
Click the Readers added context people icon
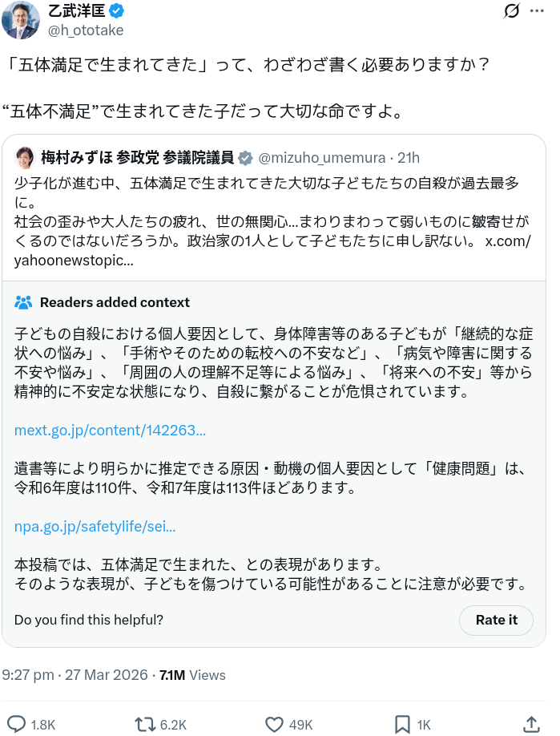(23, 302)
